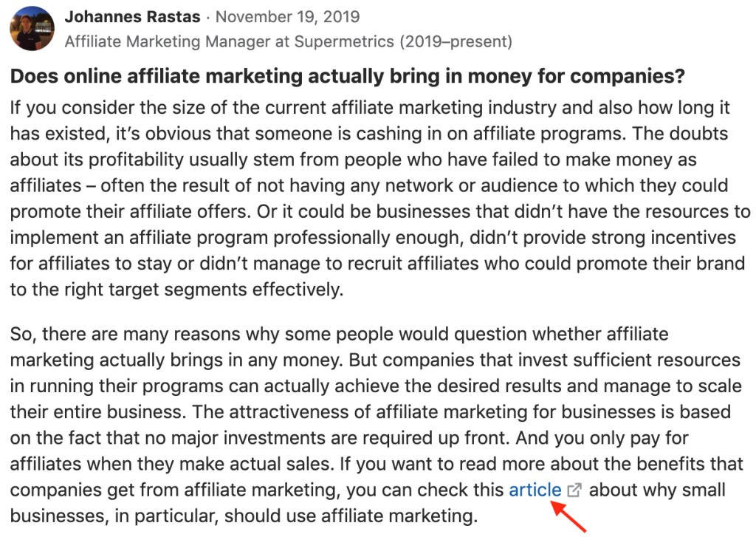
Task: Click the first line starting 'If you consider'
Action: click(371, 108)
